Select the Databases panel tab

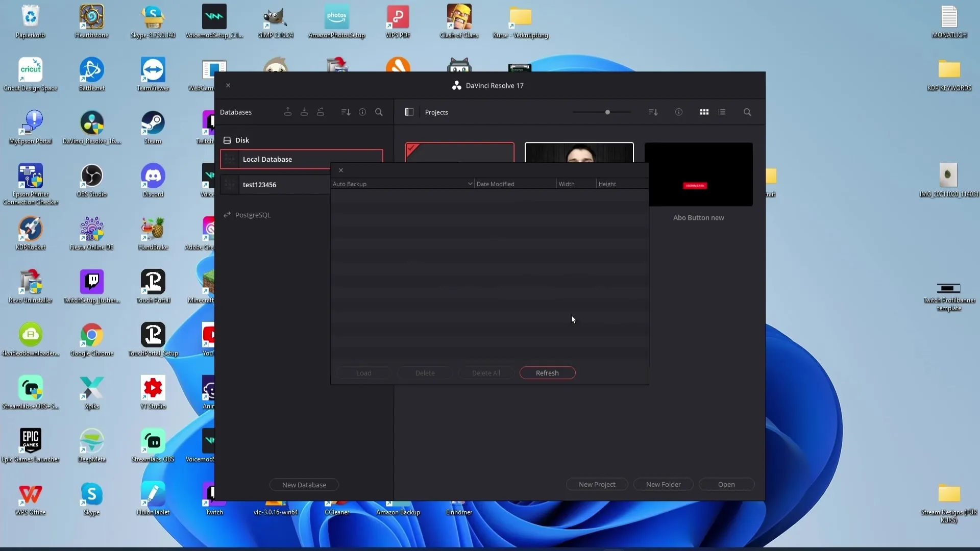(236, 112)
